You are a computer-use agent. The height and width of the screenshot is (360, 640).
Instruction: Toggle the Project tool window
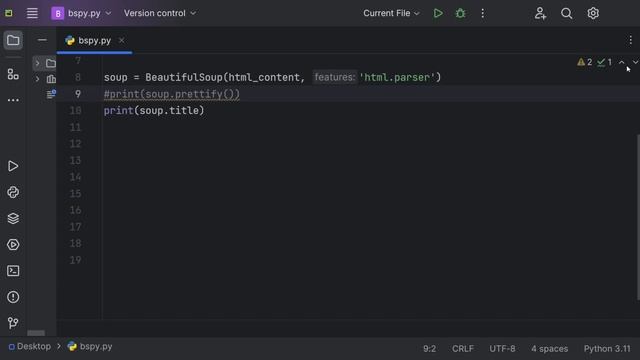pyautogui.click(x=13, y=40)
